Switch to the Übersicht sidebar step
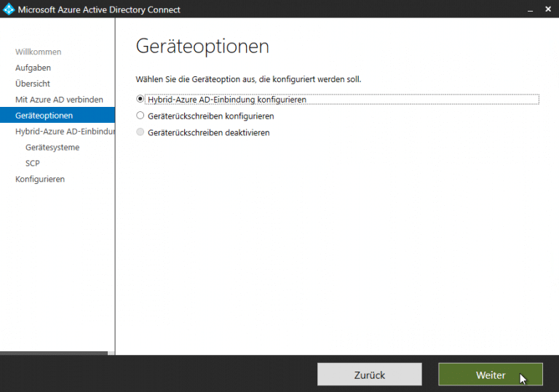 click(33, 84)
